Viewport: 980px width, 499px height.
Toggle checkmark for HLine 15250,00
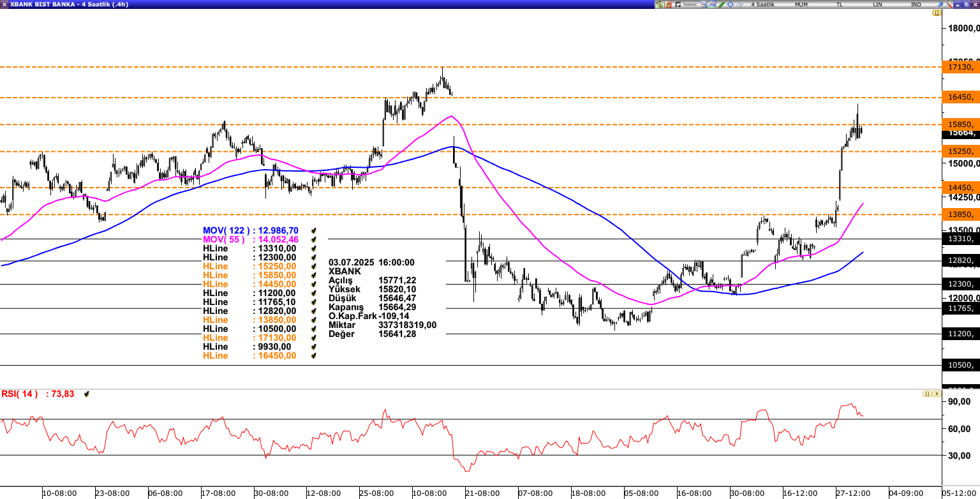313,266
